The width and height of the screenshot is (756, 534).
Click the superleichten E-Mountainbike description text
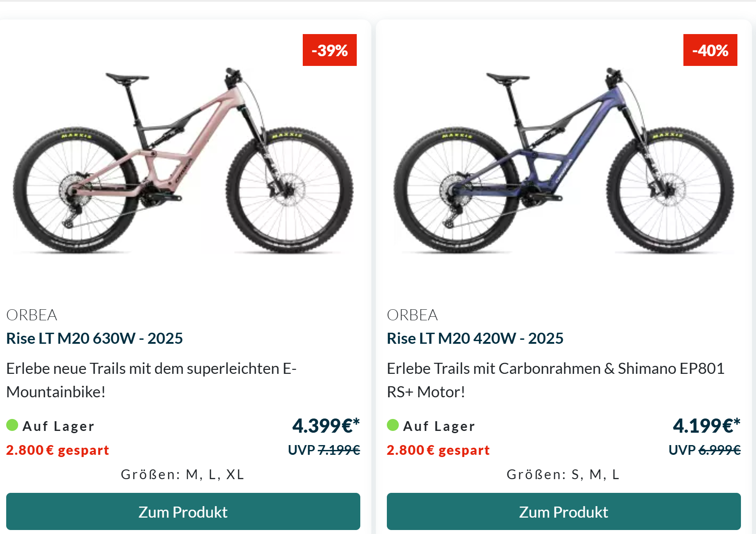coord(151,380)
